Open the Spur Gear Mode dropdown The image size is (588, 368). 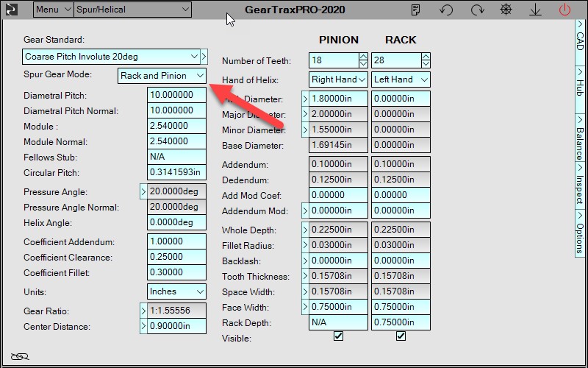162,76
